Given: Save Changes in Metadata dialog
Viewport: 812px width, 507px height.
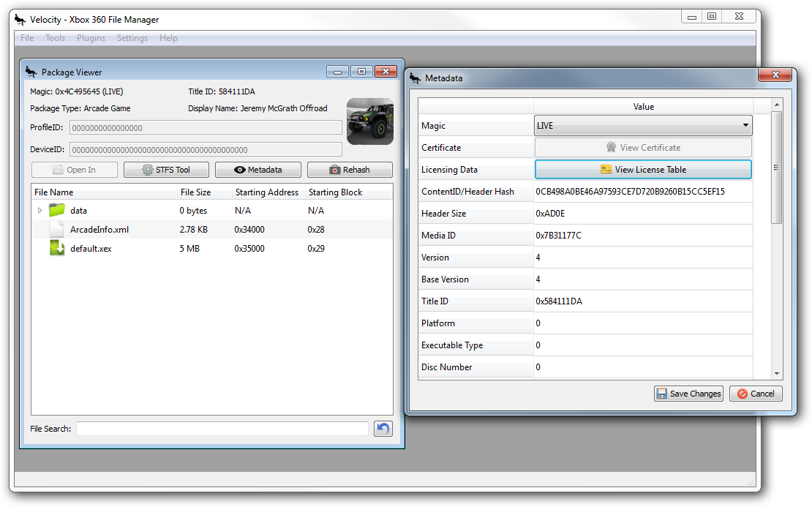Looking at the screenshot, I should coord(688,394).
